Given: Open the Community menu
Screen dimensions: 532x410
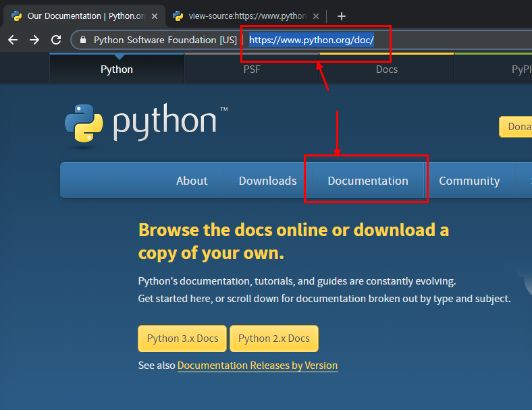Looking at the screenshot, I should pyautogui.click(x=469, y=181).
